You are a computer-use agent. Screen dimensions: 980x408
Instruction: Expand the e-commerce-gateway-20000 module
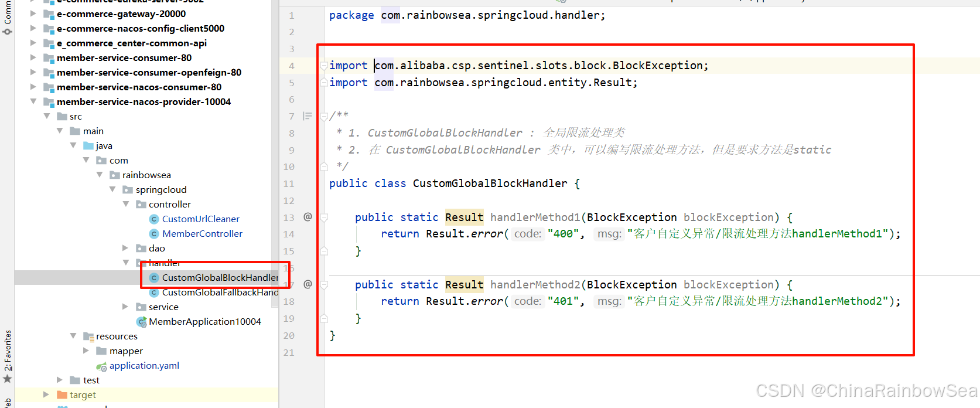point(33,13)
